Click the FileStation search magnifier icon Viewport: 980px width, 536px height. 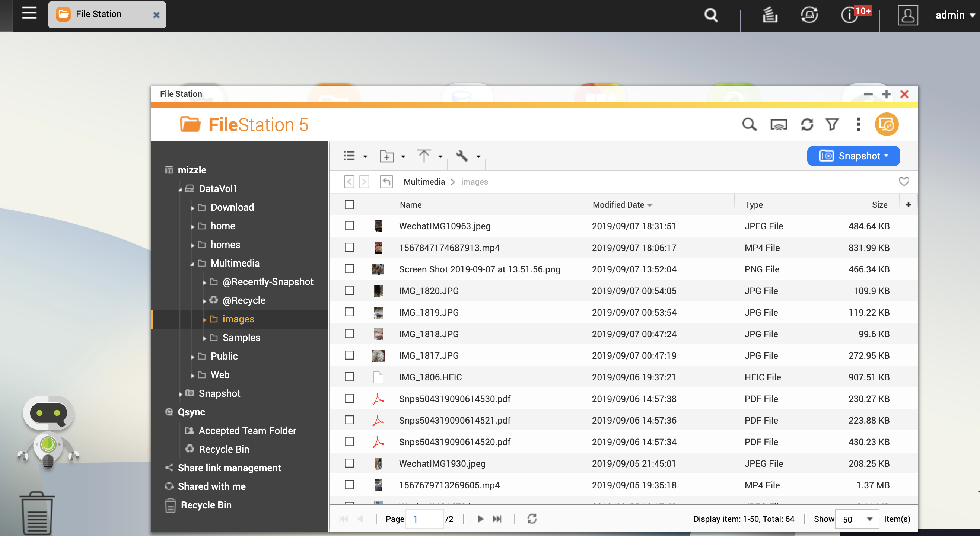pos(749,125)
